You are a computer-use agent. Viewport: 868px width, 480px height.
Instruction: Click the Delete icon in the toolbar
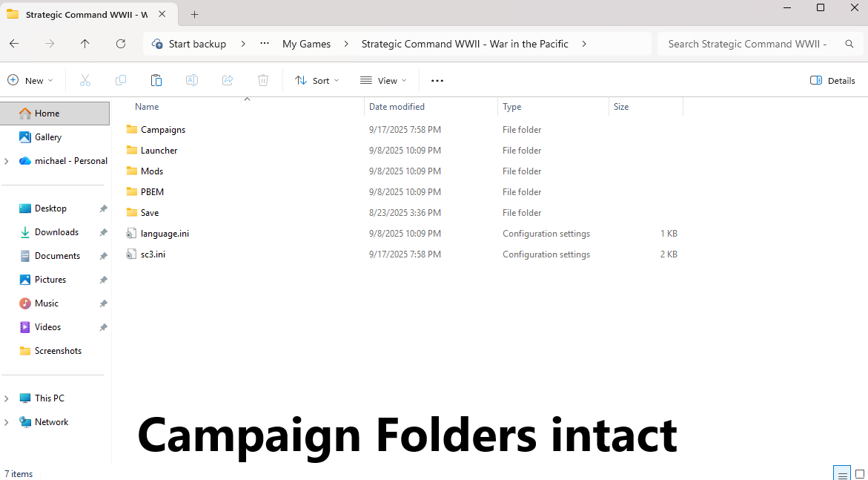[262, 80]
